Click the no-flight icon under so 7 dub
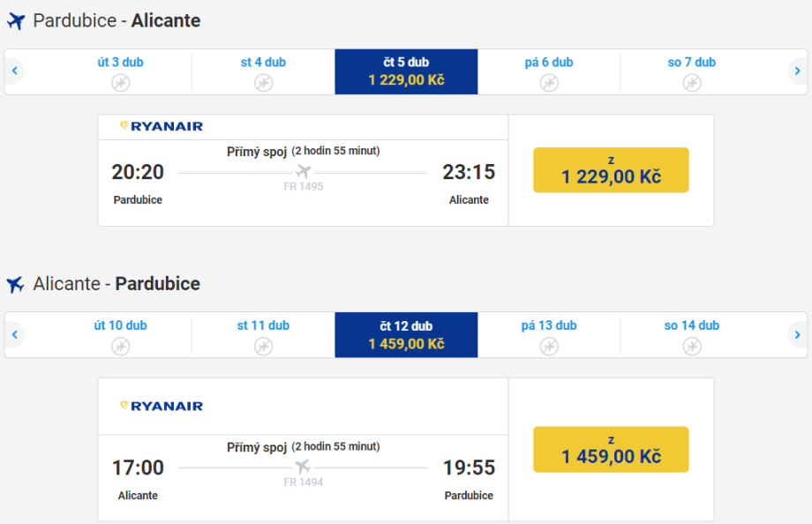This screenshot has height=524, width=812. (692, 83)
